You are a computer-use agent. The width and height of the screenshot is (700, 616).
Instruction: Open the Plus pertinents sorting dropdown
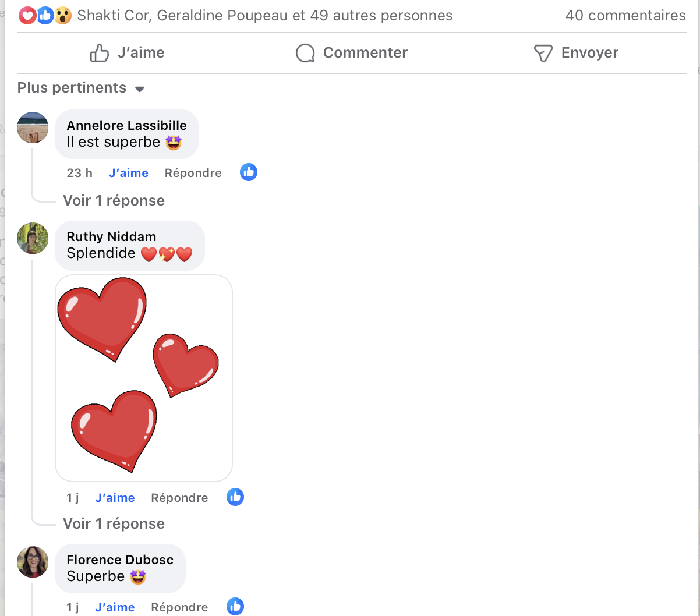(x=81, y=88)
